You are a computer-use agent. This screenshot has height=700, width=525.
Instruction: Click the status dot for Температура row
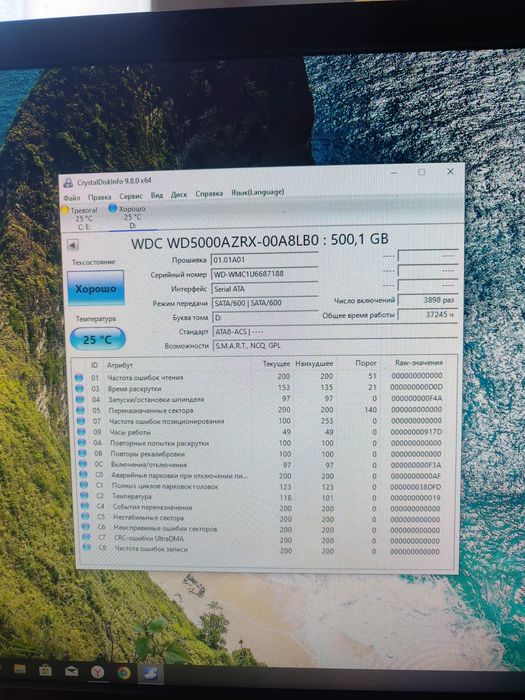point(84,495)
